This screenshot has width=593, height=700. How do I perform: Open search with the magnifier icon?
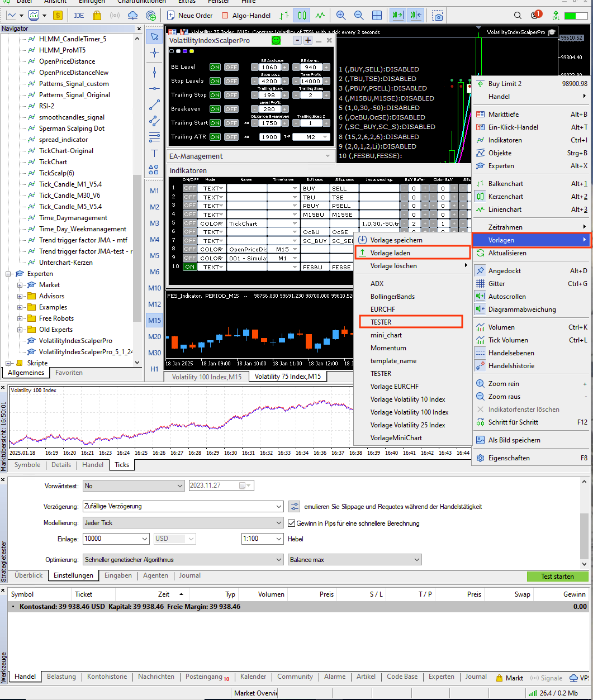[x=518, y=16]
